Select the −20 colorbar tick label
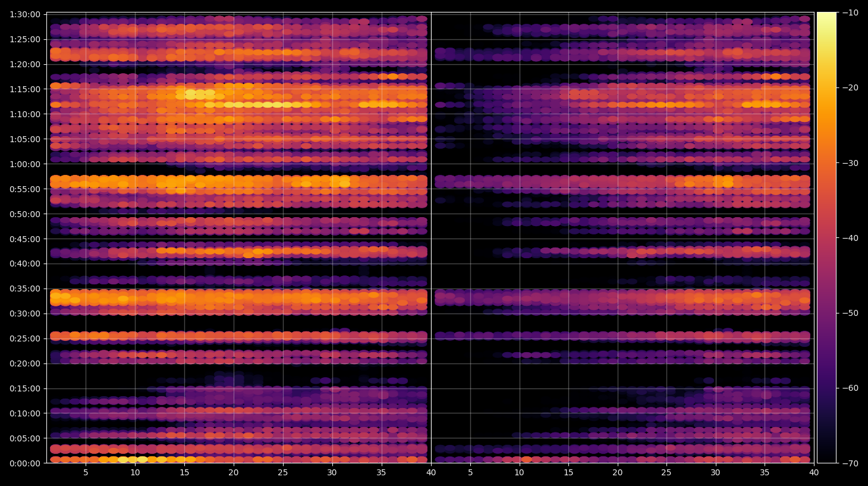The width and height of the screenshot is (868, 486). coord(850,87)
